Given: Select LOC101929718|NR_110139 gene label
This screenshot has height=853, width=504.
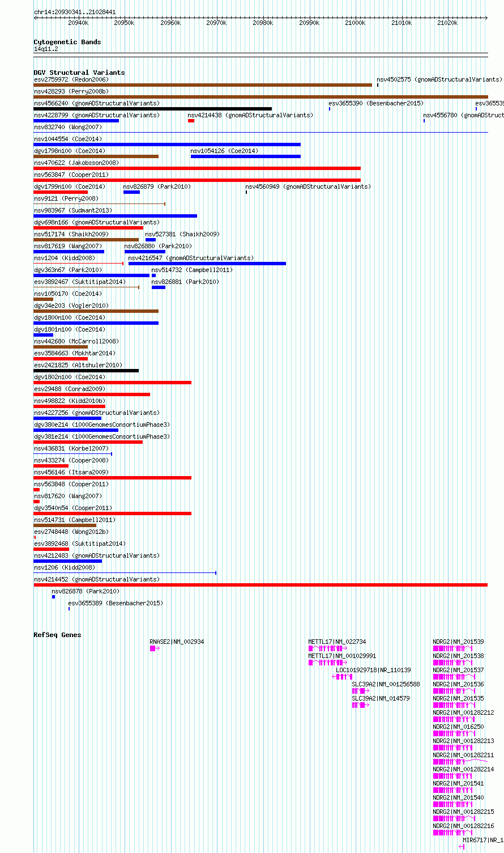Looking at the screenshot, I should point(374,670).
